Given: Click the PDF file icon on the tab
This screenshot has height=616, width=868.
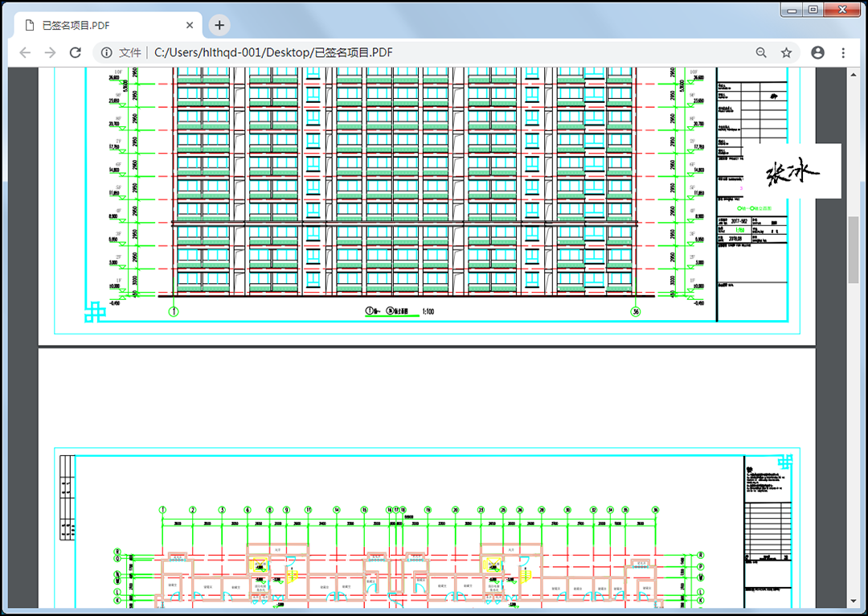Looking at the screenshot, I should 30,25.
